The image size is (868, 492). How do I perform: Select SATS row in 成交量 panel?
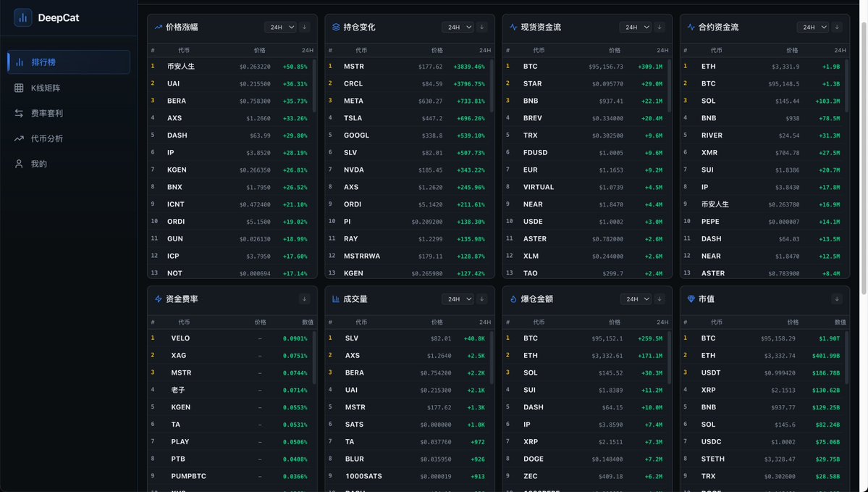(408, 425)
